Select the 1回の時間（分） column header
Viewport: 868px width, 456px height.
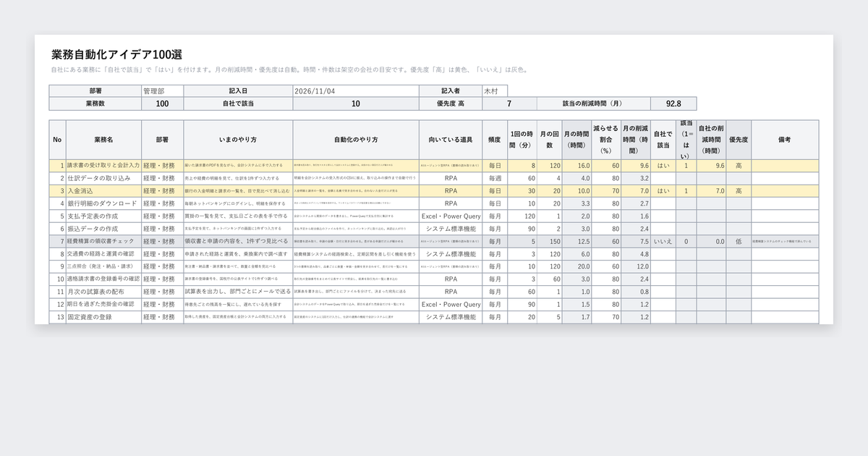(x=522, y=140)
